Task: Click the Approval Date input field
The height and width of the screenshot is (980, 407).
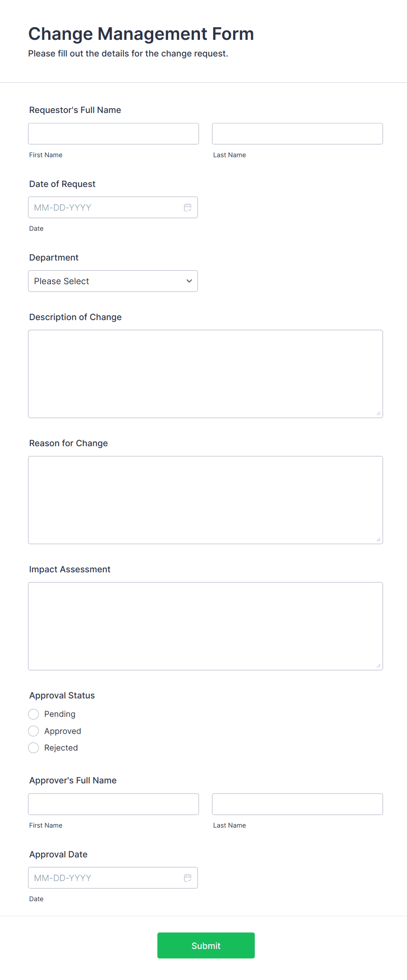Action: click(105, 878)
